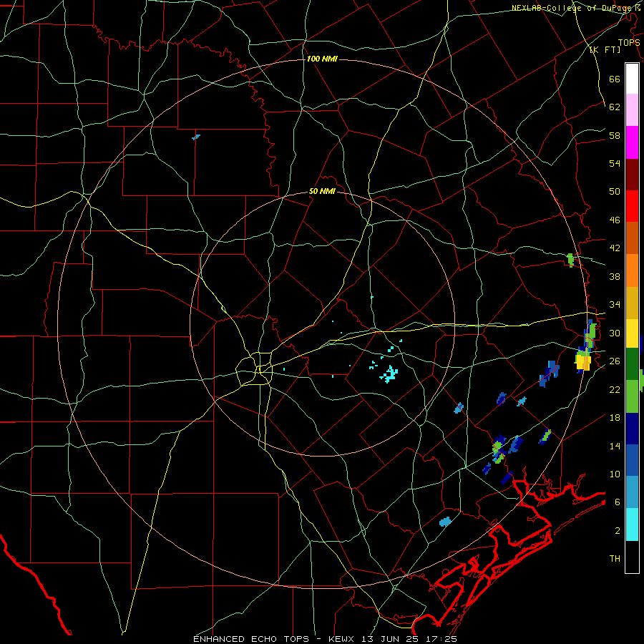The image size is (644, 644).
Task: Click the '100 NMI' range ring label
Action: tap(322, 59)
